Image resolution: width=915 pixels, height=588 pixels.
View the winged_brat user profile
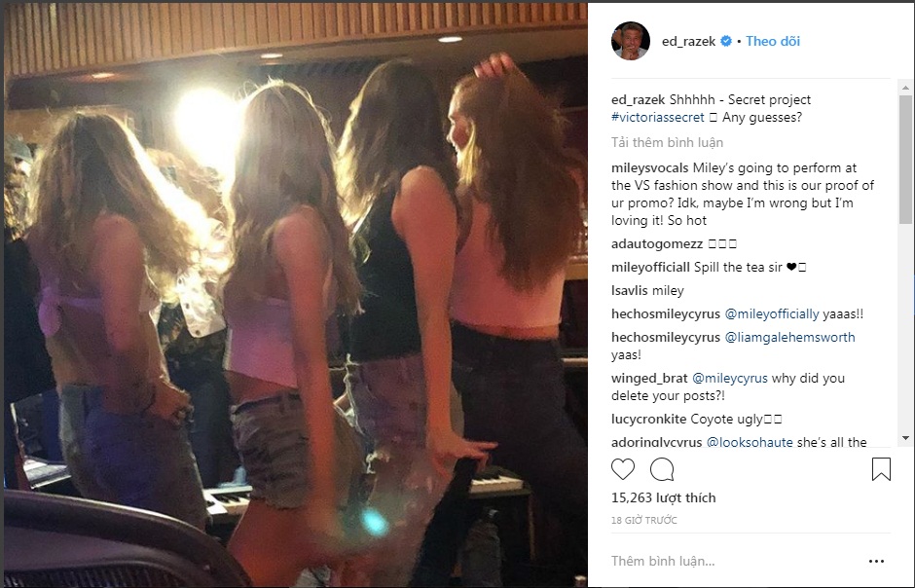(649, 378)
